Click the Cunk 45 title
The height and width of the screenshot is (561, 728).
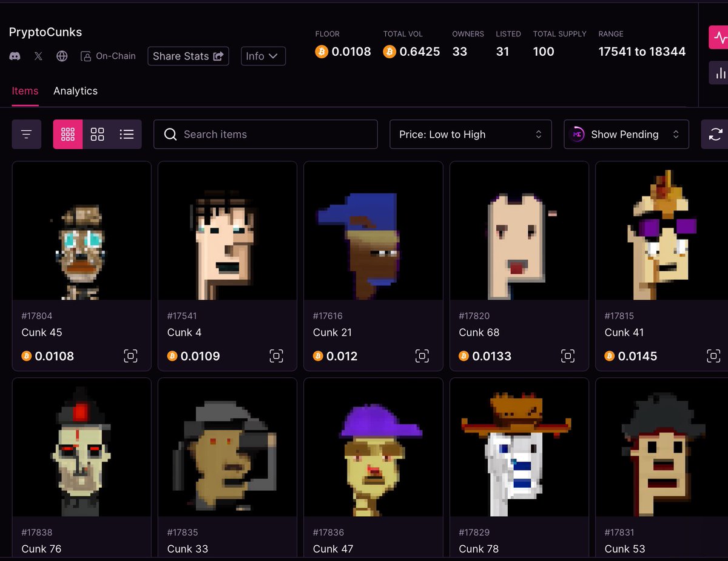point(42,332)
